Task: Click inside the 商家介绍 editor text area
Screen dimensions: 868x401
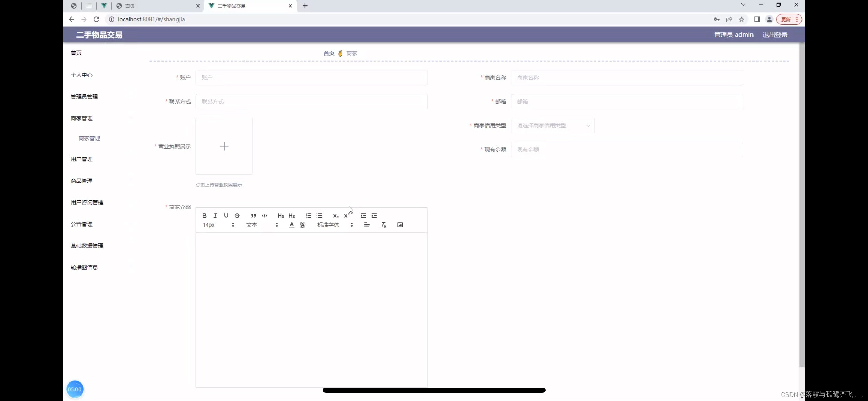Action: [x=312, y=310]
